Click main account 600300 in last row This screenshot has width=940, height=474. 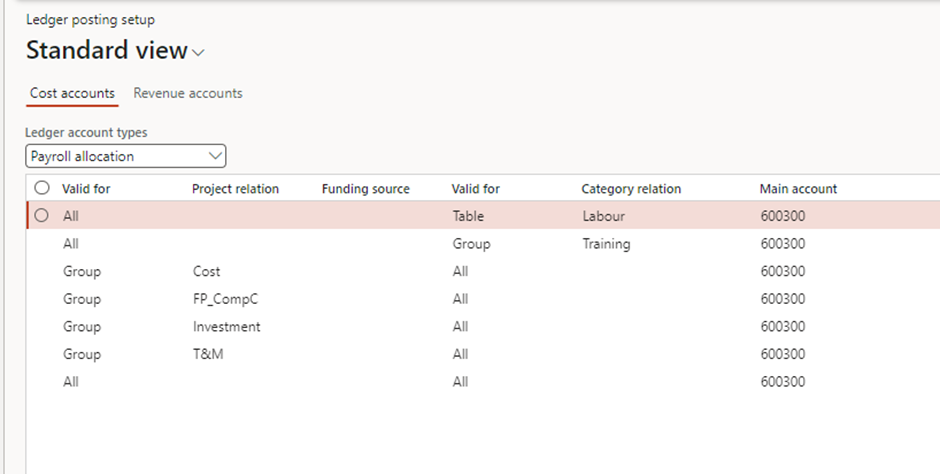pyautogui.click(x=783, y=382)
